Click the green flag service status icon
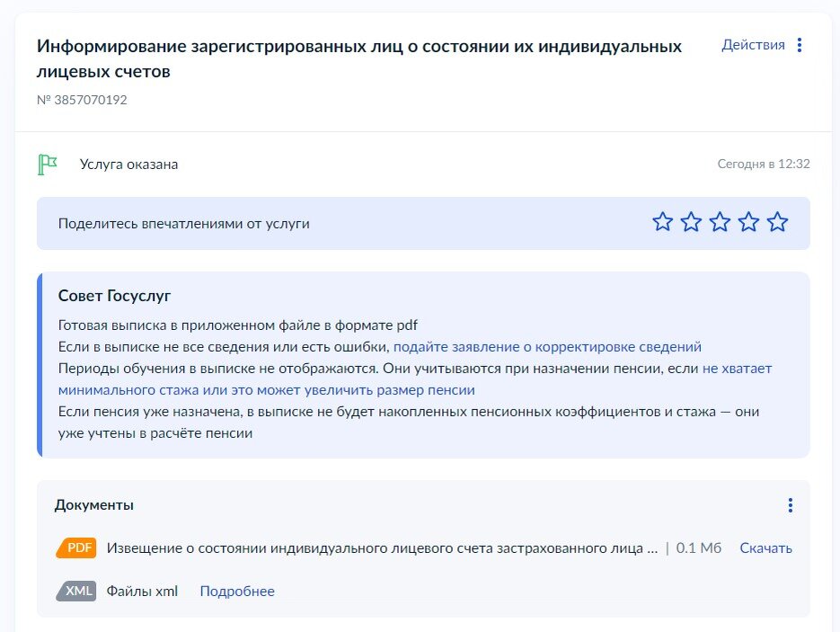The image size is (840, 632). tap(47, 164)
